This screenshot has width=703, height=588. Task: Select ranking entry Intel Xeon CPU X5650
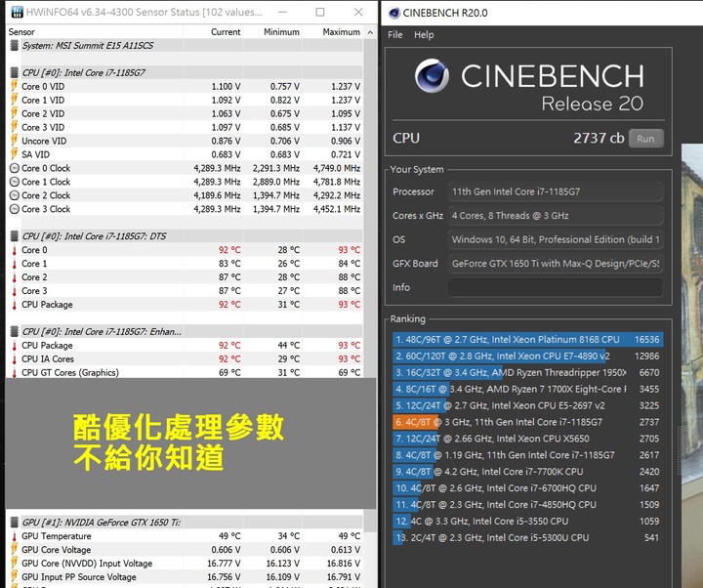pos(527,439)
